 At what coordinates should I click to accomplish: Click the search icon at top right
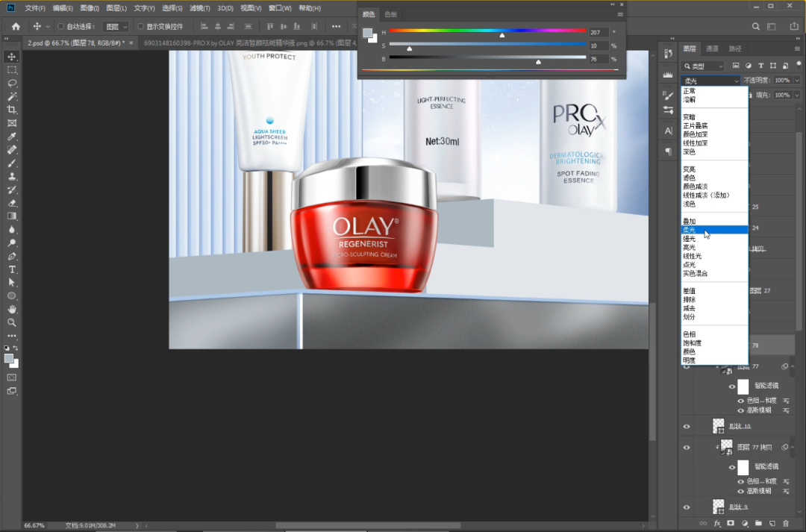pyautogui.click(x=755, y=27)
